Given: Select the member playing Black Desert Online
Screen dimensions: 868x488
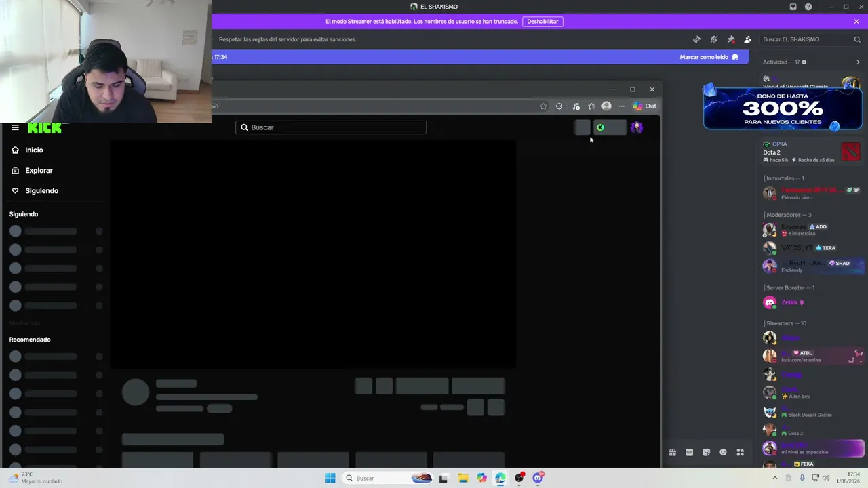Looking at the screenshot, I should point(811,411).
